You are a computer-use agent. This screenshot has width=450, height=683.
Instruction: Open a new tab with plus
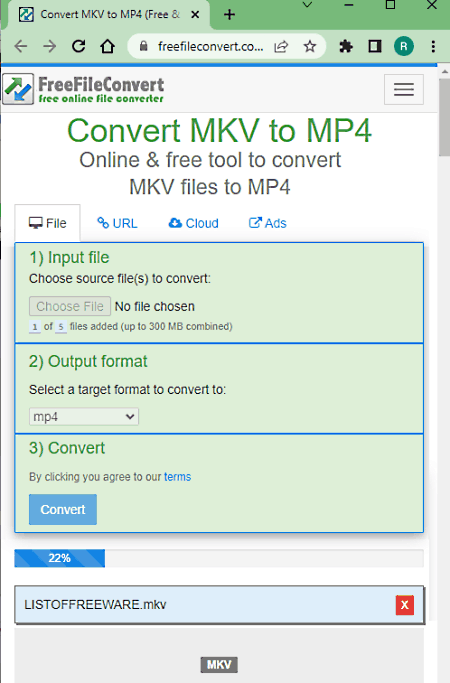coord(229,15)
